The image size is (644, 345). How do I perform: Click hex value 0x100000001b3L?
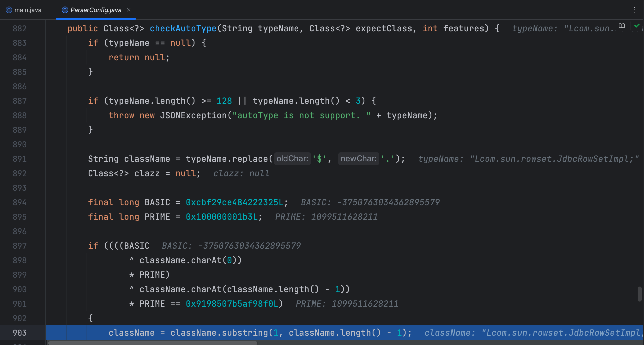[x=222, y=217]
